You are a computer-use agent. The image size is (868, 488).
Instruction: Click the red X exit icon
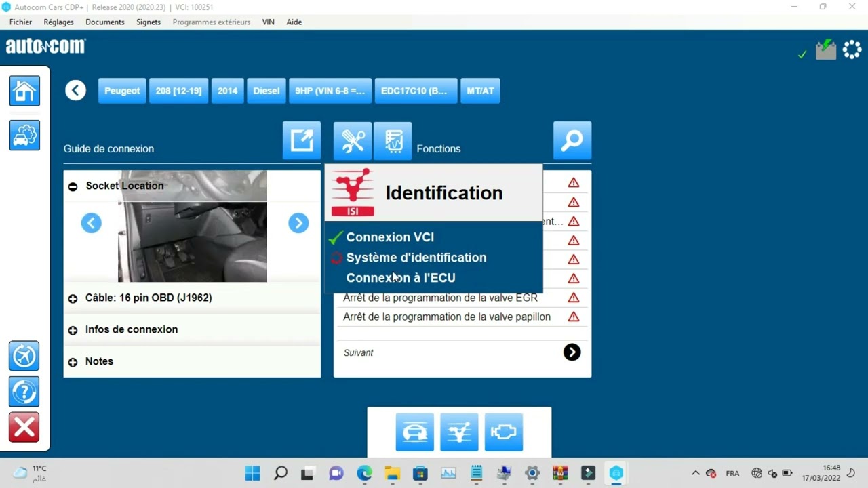pyautogui.click(x=24, y=428)
